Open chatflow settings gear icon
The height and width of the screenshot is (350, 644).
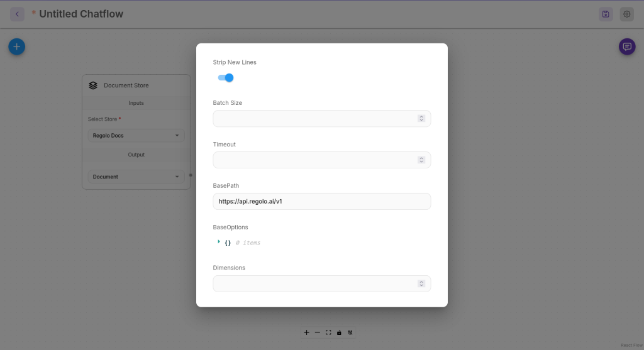(626, 14)
